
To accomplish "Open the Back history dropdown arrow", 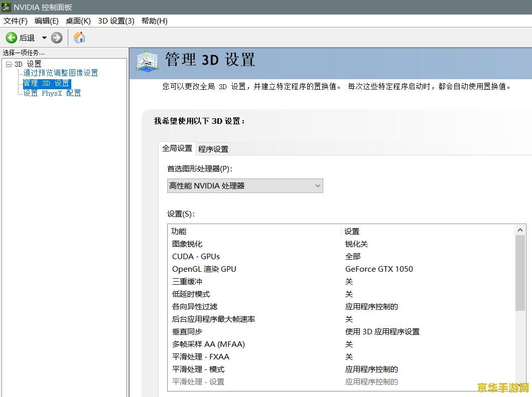I will pyautogui.click(x=44, y=38).
